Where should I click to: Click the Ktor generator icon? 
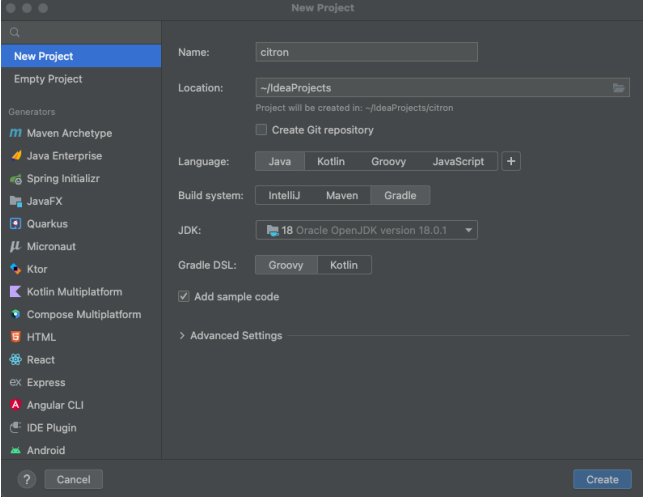(16, 269)
